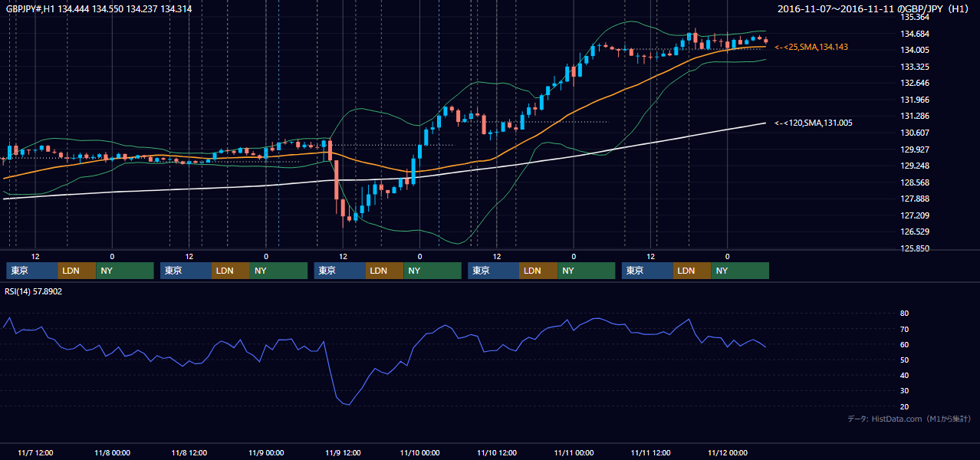Click RSI scale value 20
980x460 pixels.
tap(905, 406)
